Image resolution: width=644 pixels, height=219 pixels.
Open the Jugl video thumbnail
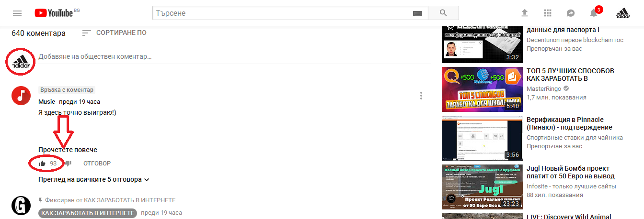[x=482, y=187]
